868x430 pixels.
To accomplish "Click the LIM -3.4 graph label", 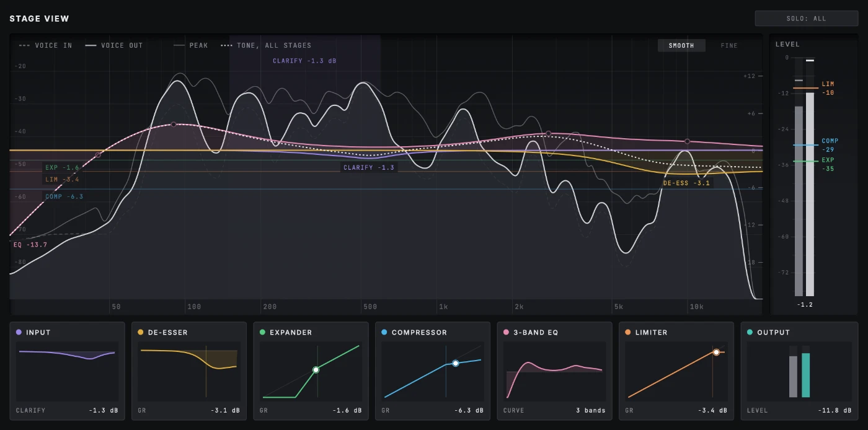I will pos(62,179).
